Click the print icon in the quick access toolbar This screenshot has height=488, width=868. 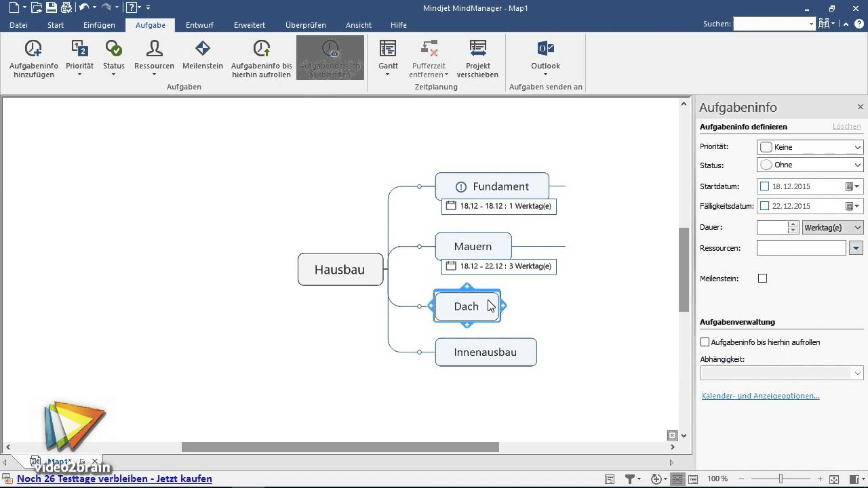pyautogui.click(x=66, y=7)
